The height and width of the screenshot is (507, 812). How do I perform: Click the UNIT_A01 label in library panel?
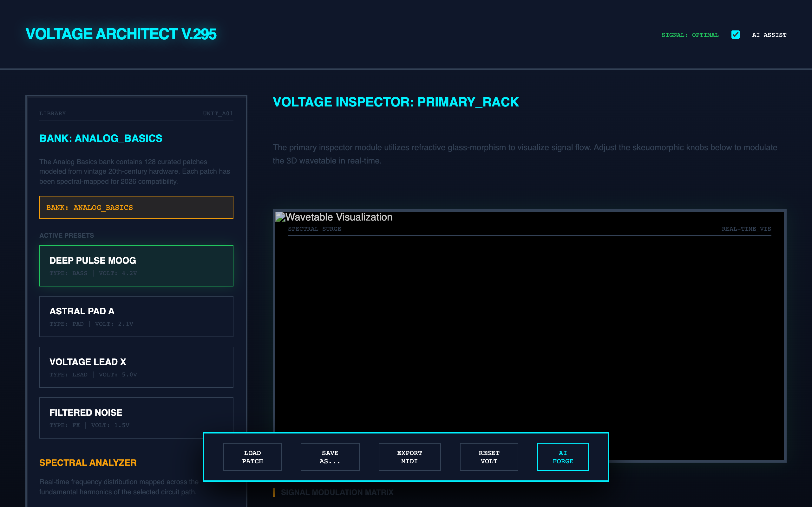pos(218,113)
